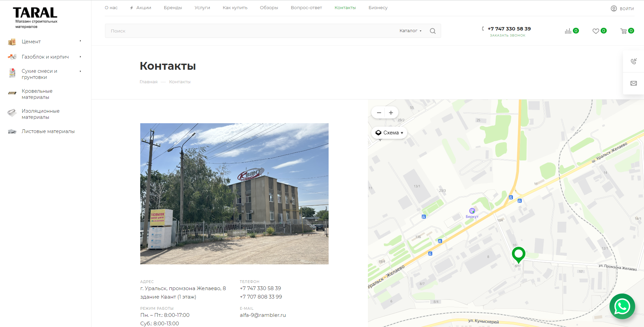Click the Сухие смеси и грунтовки icon
The image size is (644, 327).
click(x=12, y=73)
